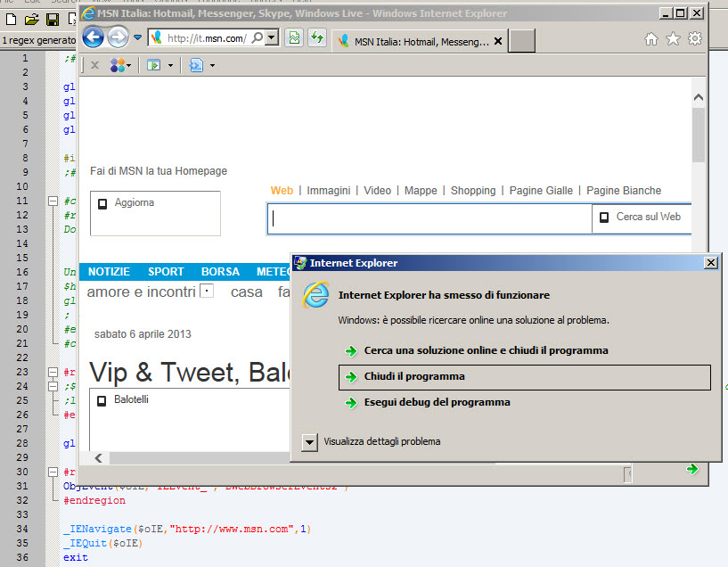
Task: Open the address bar history dropdown
Action: pos(271,37)
